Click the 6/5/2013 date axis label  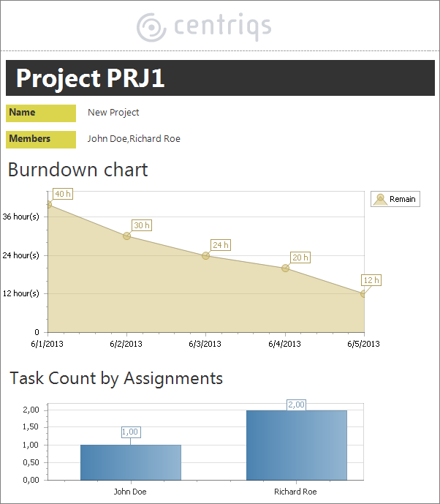(x=363, y=344)
